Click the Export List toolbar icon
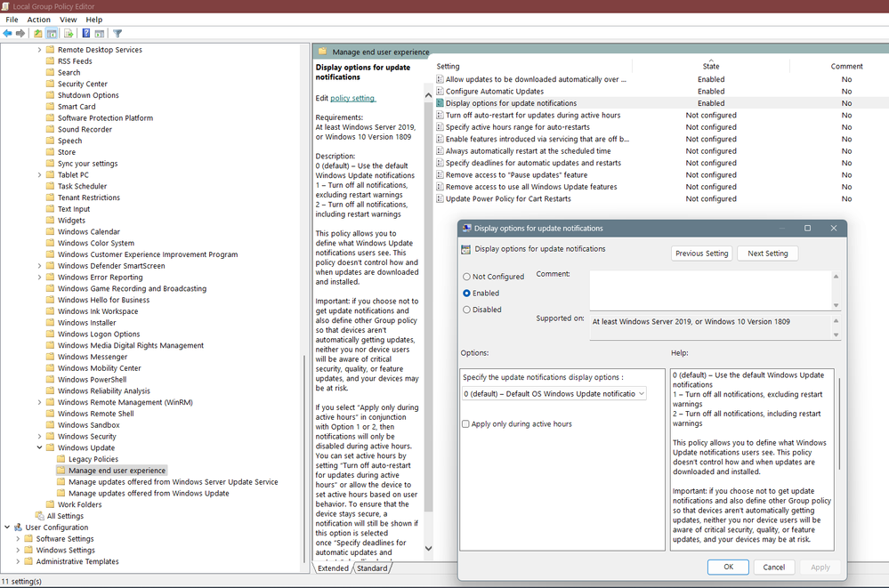 [69, 34]
